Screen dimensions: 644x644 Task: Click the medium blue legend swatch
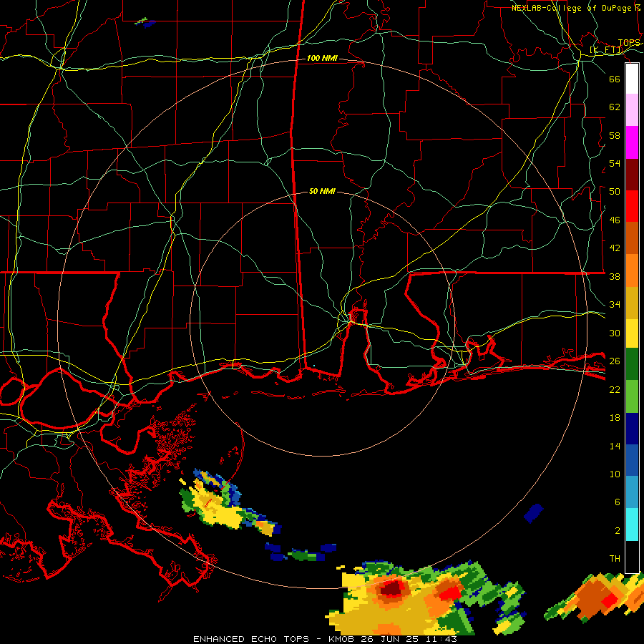(x=632, y=460)
